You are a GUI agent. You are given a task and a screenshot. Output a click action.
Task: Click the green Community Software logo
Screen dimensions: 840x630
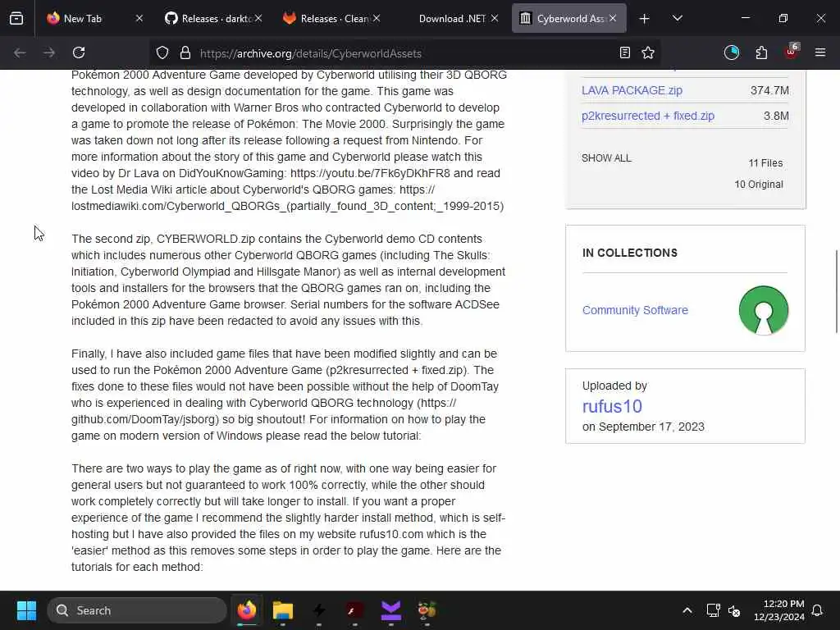764,311
